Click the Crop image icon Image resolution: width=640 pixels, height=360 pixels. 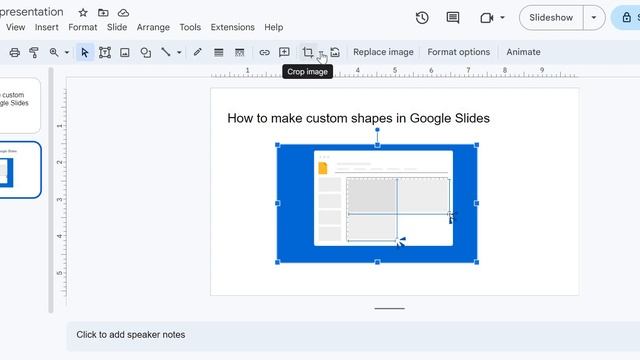point(308,52)
